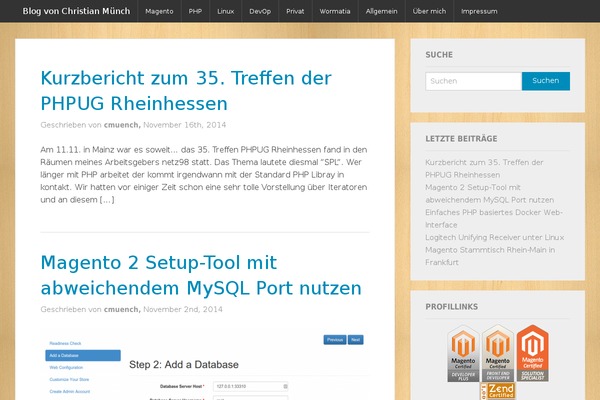Click the SUCHE widget heading
The height and width of the screenshot is (400, 600).
click(439, 55)
